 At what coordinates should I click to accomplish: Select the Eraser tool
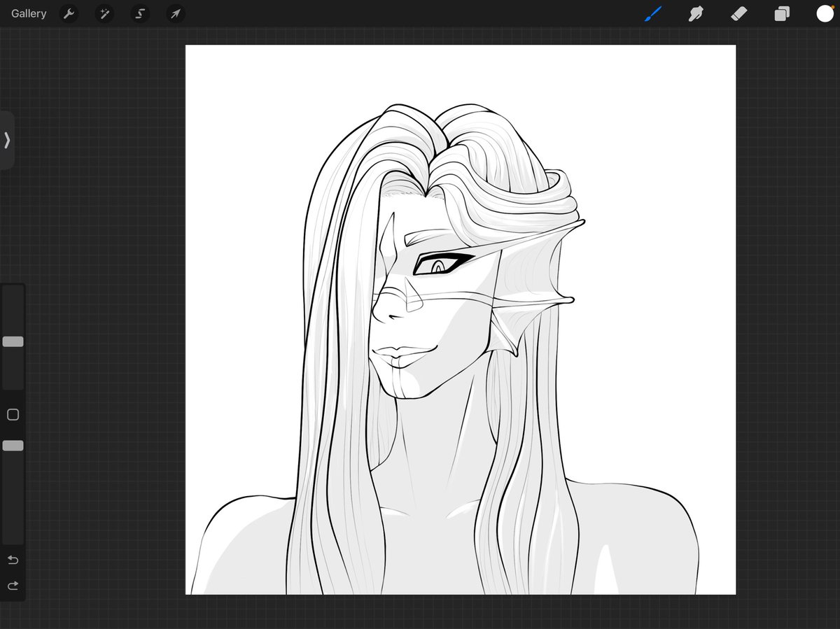[739, 13]
